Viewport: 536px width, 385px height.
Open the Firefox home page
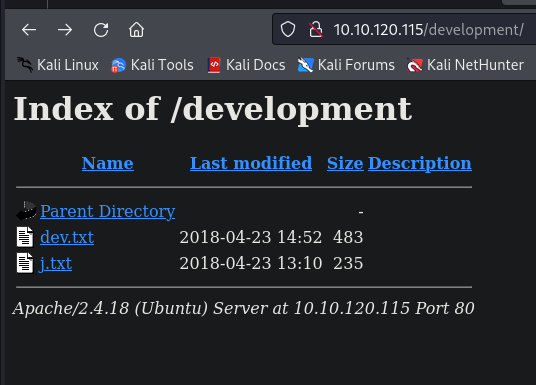coord(136,30)
